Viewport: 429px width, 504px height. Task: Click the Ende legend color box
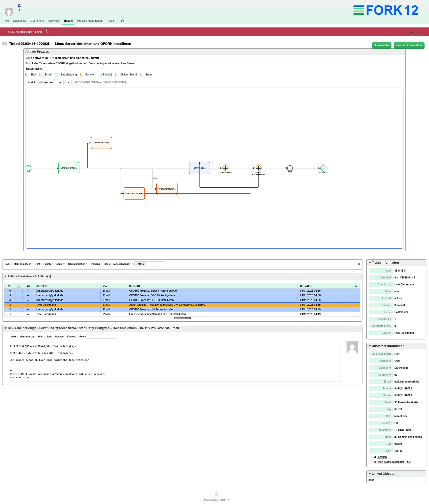(142, 75)
